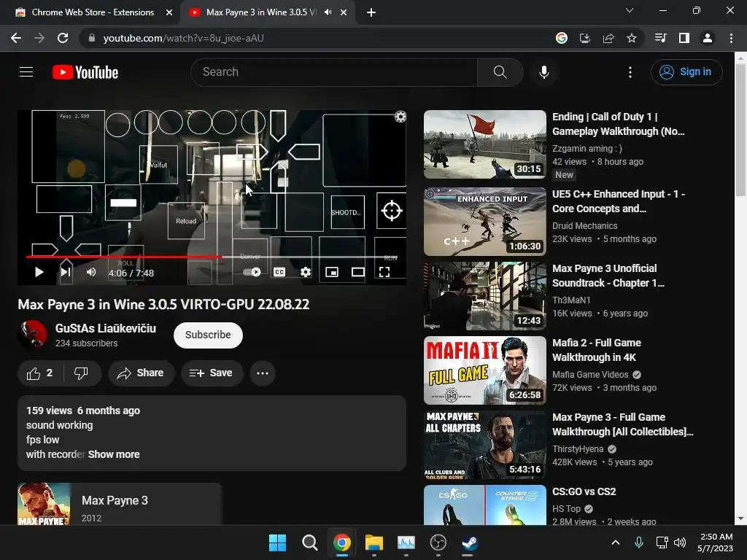Viewport: 747px width, 560px height.
Task: Open YouTube settings three-dot menu
Action: pyautogui.click(x=630, y=72)
